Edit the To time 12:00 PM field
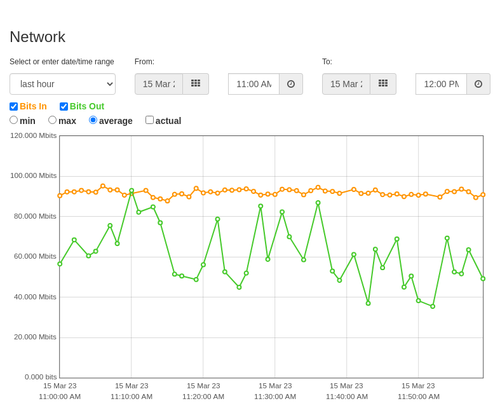 coord(441,84)
